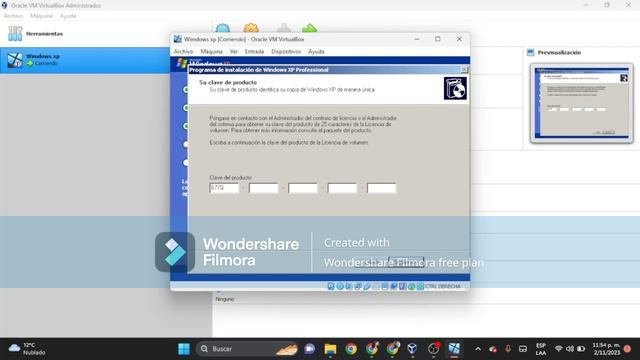640x360 pixels.
Task: Open File Explorer from the taskbar
Action: [x=330, y=349]
